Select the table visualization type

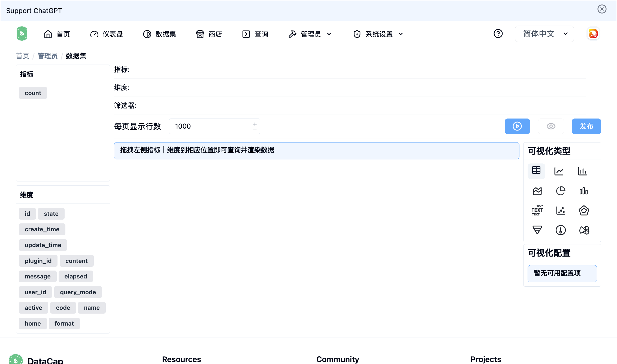click(x=536, y=171)
